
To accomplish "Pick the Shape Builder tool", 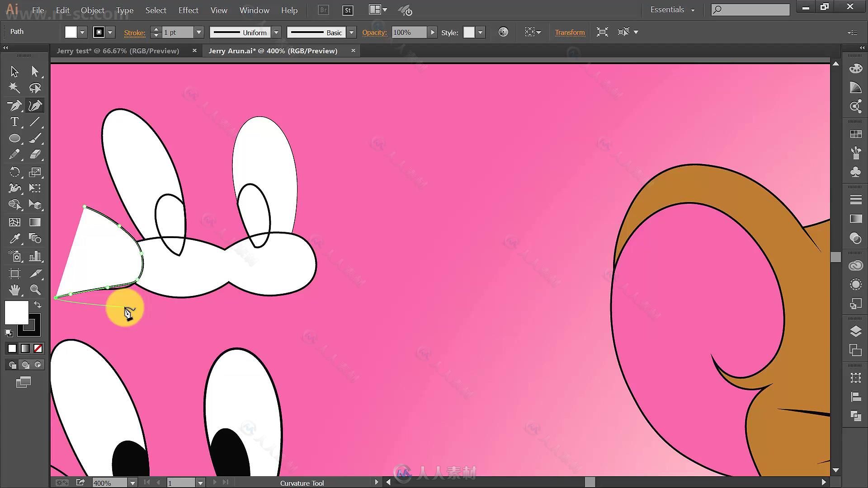I will coord(14,205).
